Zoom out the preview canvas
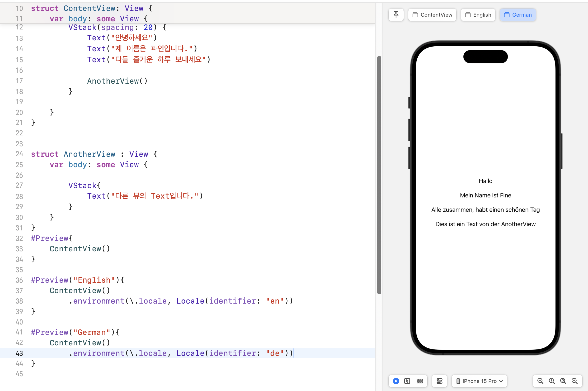This screenshot has height=391, width=588. point(540,381)
